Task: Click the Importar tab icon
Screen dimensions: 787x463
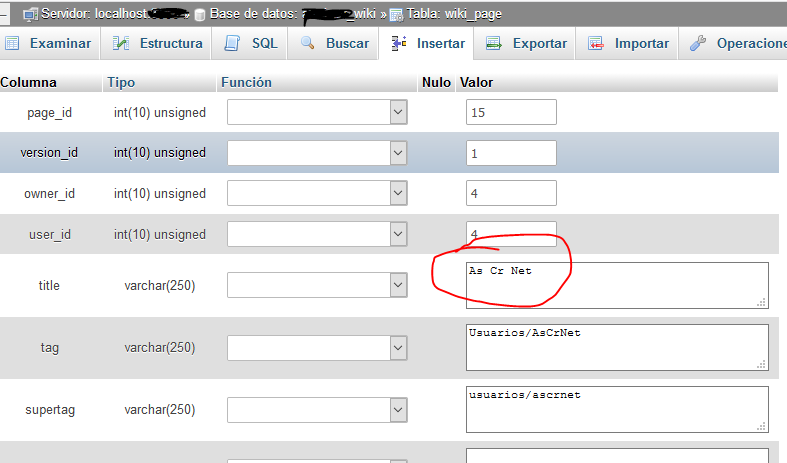Action: pyautogui.click(x=596, y=44)
